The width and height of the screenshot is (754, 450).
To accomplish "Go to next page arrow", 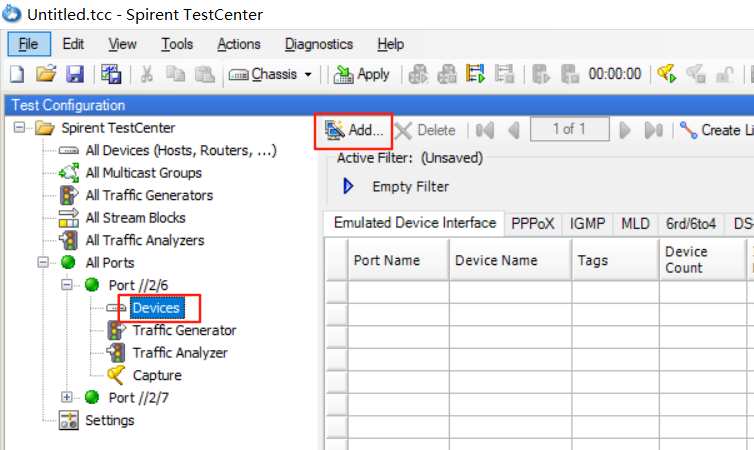I will [x=625, y=130].
